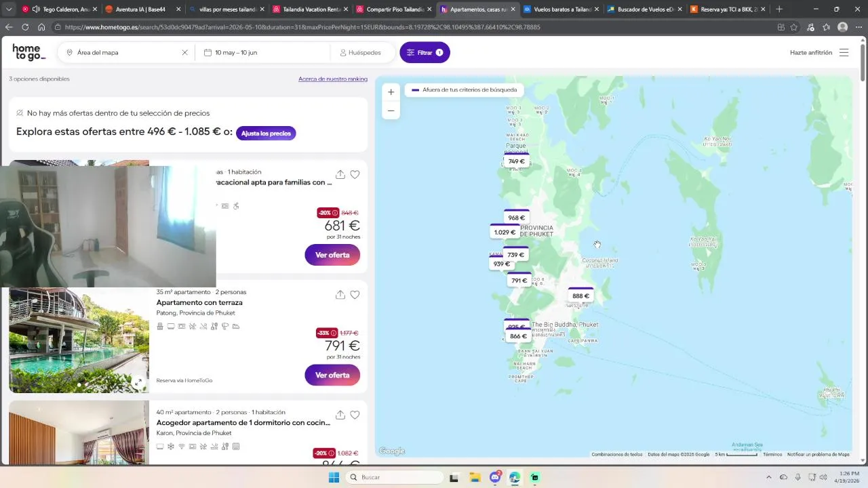Open the Filtrar filters panel
Viewport: 868px width, 488px height.
(x=425, y=52)
